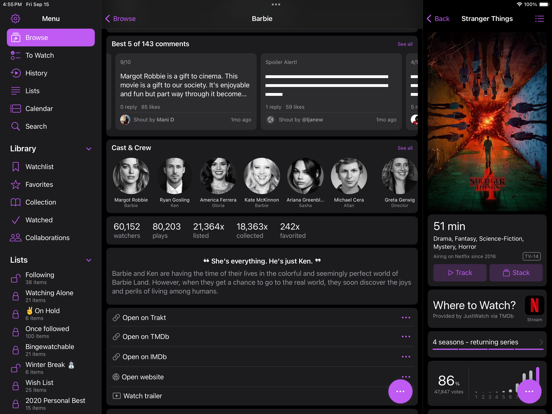552x414 pixels.
Task: Expand 4 seasons returning series row
Action: [x=487, y=343]
